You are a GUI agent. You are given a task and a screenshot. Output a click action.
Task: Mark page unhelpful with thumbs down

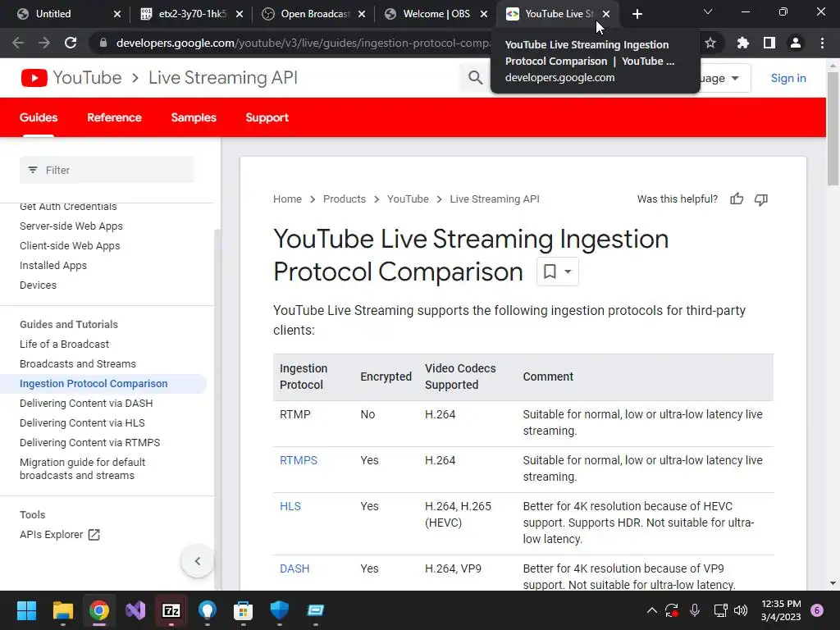point(760,199)
